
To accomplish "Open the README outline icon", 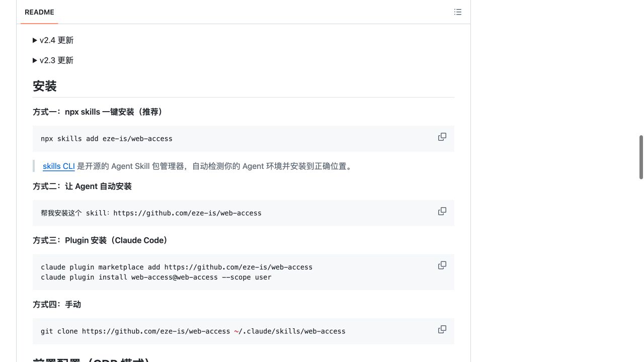I will pyautogui.click(x=458, y=12).
